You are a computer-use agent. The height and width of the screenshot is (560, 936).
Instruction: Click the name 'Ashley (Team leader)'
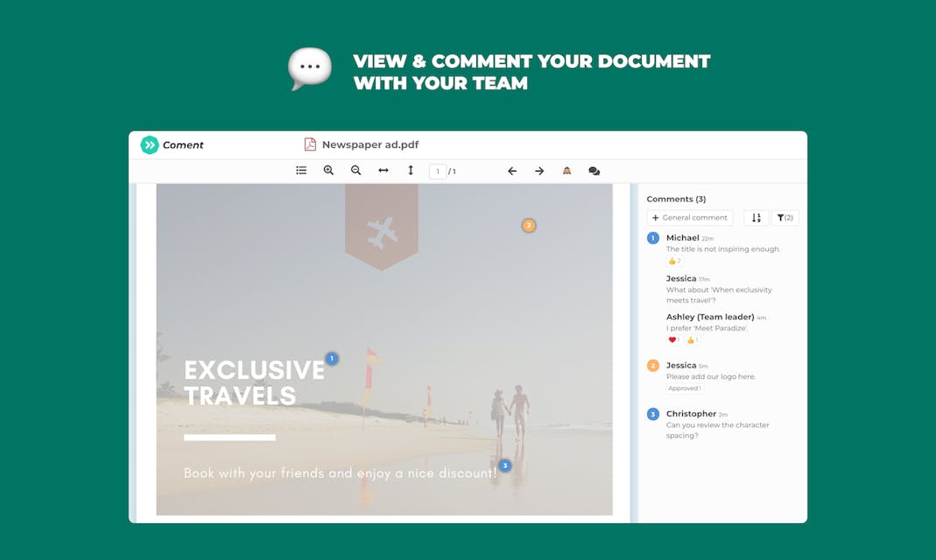tap(710, 317)
